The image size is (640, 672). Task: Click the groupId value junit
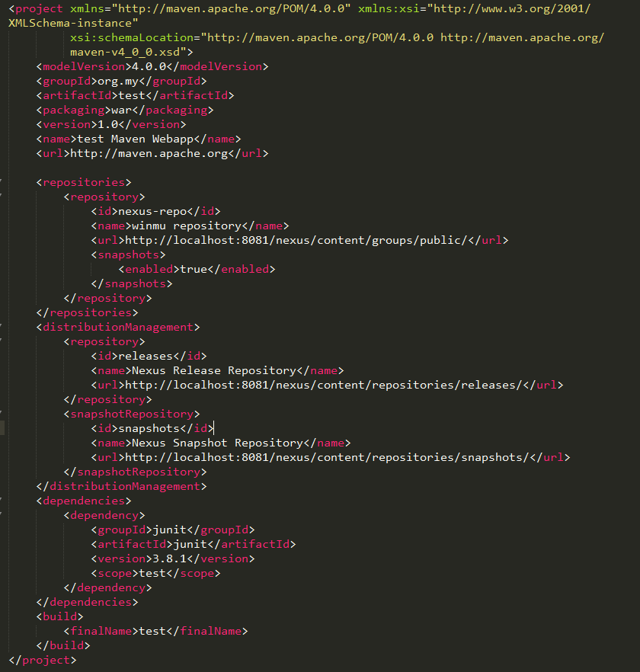click(169, 530)
